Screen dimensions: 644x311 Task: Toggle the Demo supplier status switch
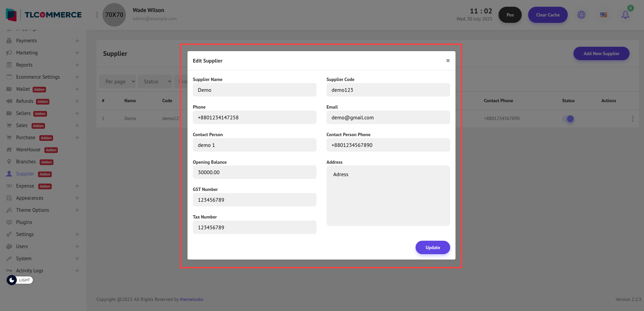point(568,119)
